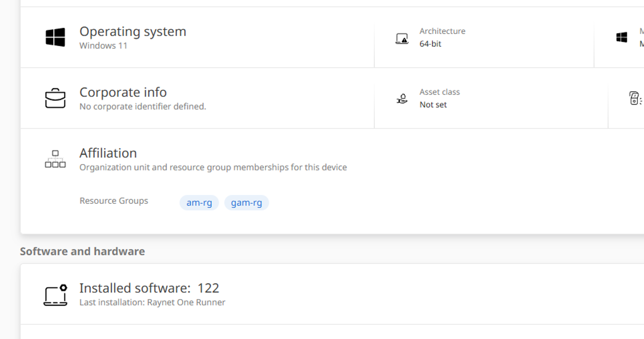The width and height of the screenshot is (644, 339).
Task: Select 'No corporate identifier defined.' text
Action: 143,106
